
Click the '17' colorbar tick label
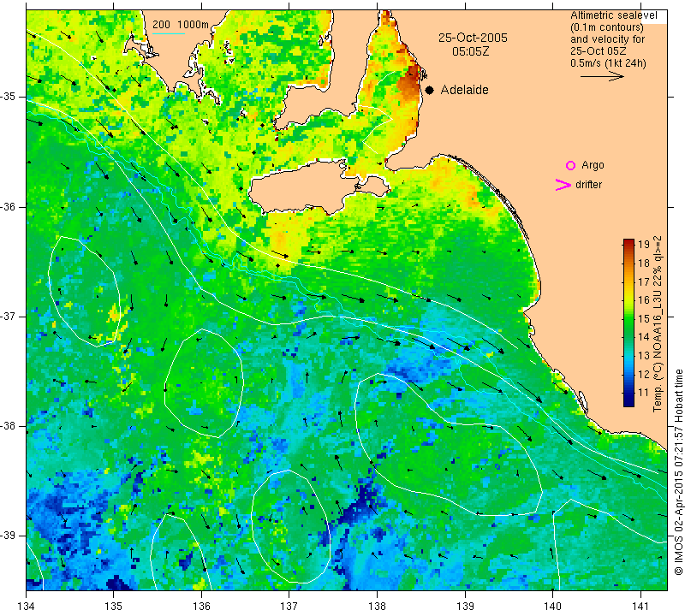coord(644,281)
